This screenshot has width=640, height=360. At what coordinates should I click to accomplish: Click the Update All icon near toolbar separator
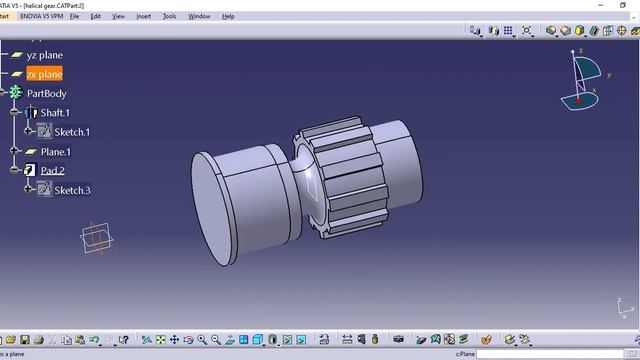coord(324,340)
